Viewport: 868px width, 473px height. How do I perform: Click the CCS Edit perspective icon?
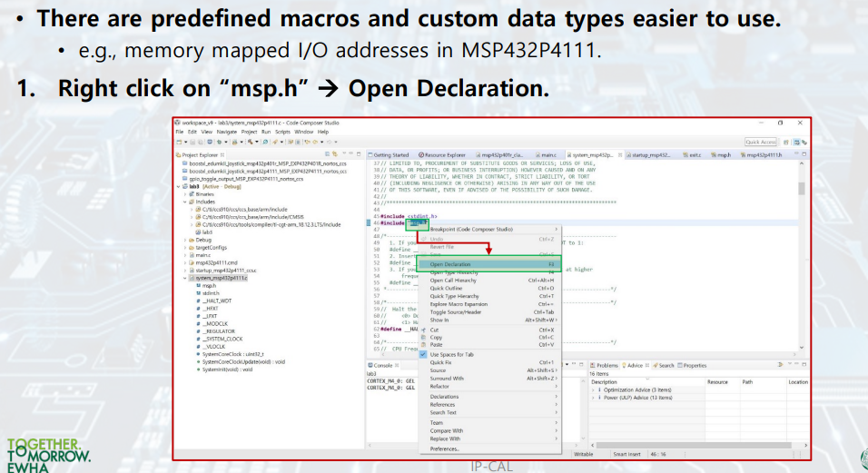point(797,143)
